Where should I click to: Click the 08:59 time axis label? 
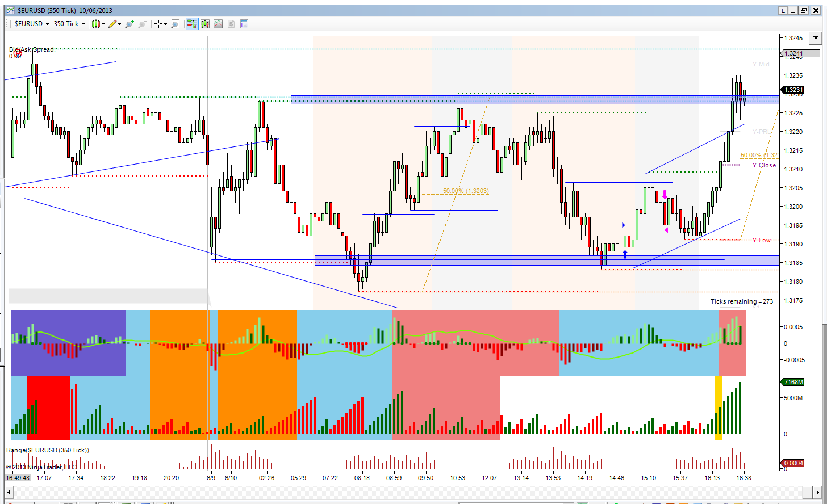(x=394, y=478)
